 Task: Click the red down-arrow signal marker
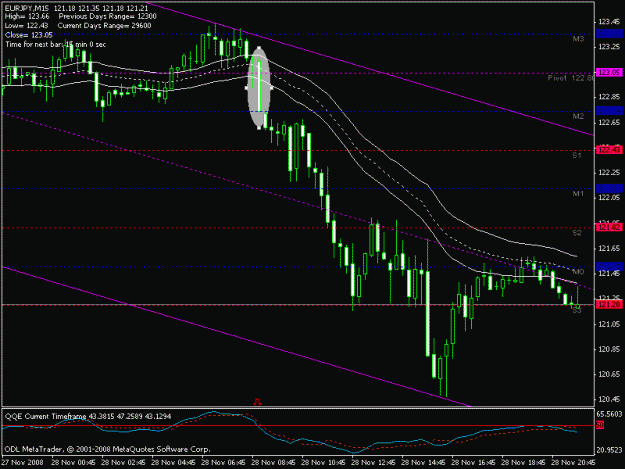coord(257,402)
